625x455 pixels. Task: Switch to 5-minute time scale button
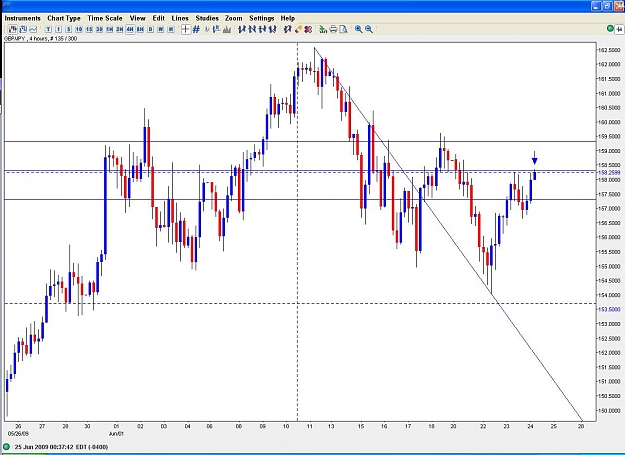click(69, 29)
